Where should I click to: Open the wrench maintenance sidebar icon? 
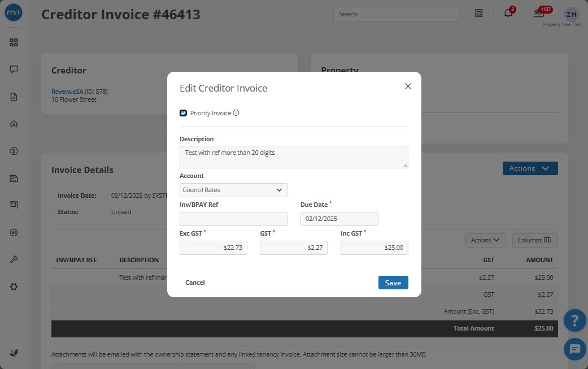click(14, 259)
